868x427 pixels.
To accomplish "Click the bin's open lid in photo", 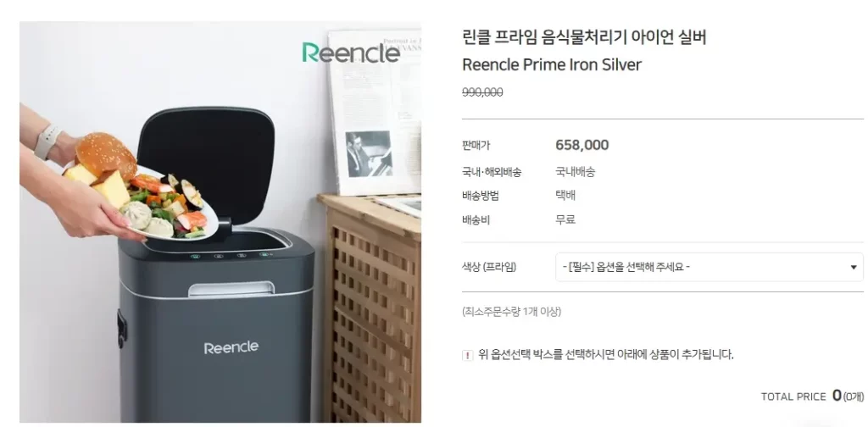I will pyautogui.click(x=205, y=164).
